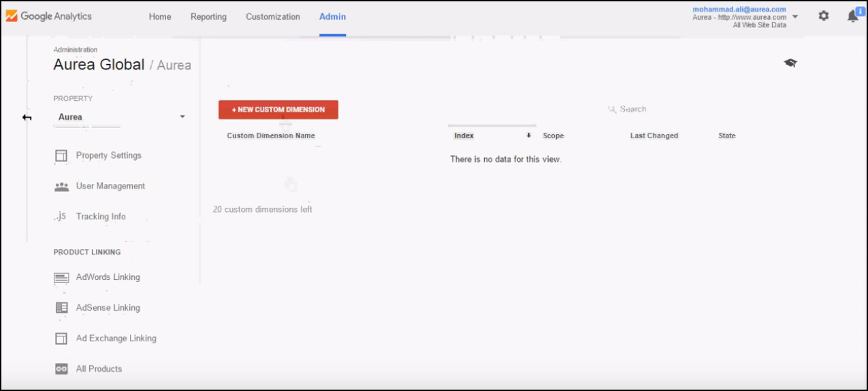The width and height of the screenshot is (868, 391).
Task: View notifications bell icon
Action: [x=852, y=16]
